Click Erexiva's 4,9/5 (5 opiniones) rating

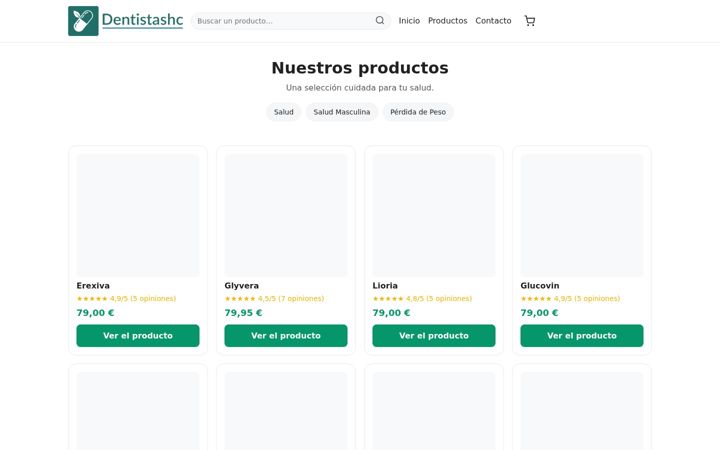coord(126,298)
